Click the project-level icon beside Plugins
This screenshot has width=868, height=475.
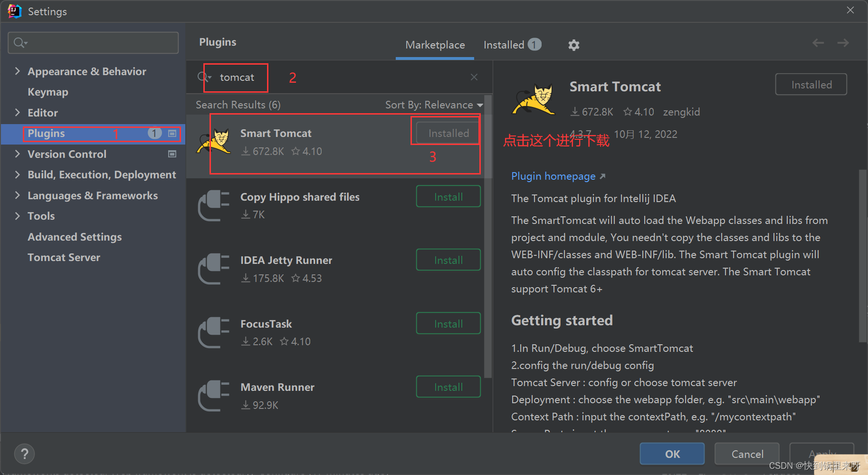[x=172, y=134]
